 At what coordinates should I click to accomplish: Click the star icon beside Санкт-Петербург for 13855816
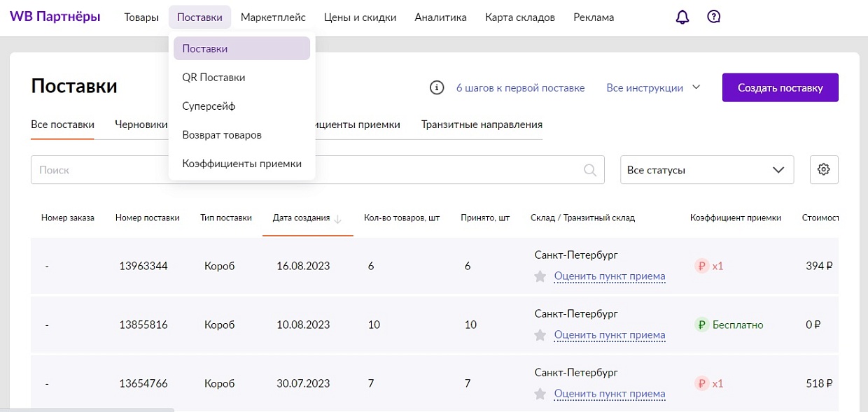click(x=540, y=335)
